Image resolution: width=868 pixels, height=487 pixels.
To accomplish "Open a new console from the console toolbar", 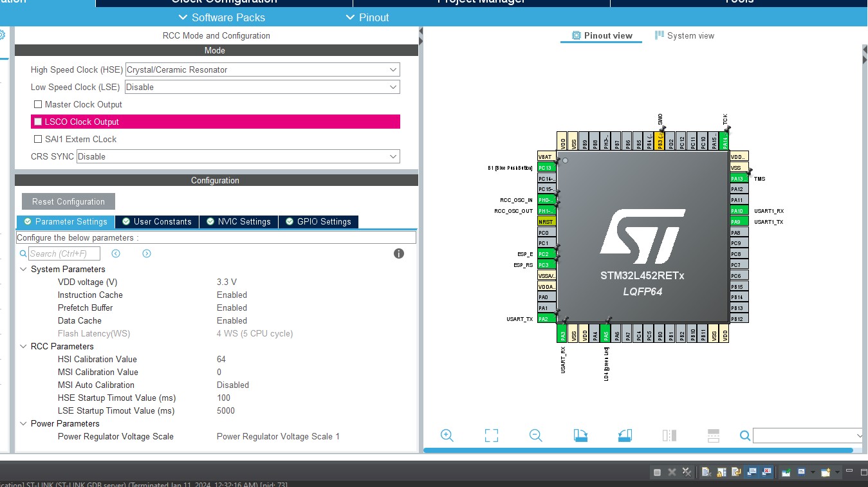I will (x=826, y=472).
